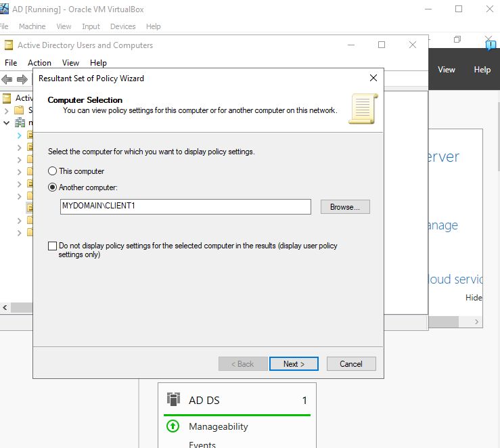Open the Help menu in Active Directory Users and Computers

coord(98,62)
